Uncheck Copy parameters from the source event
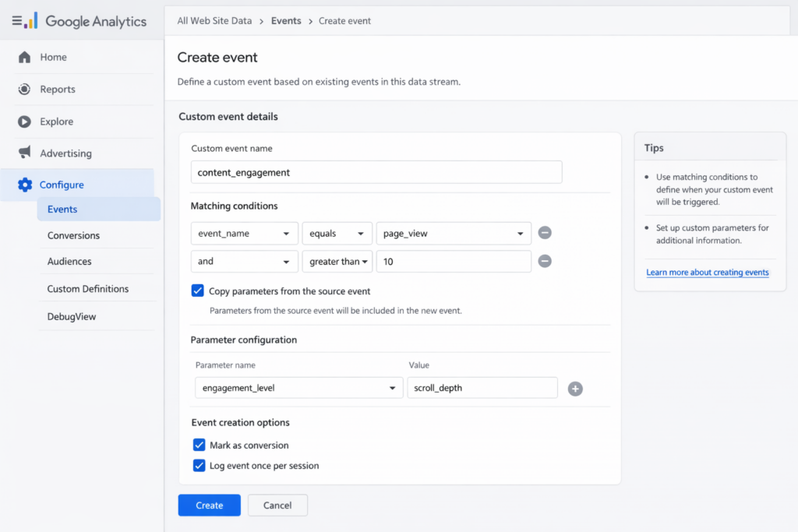The image size is (798, 532). (197, 290)
